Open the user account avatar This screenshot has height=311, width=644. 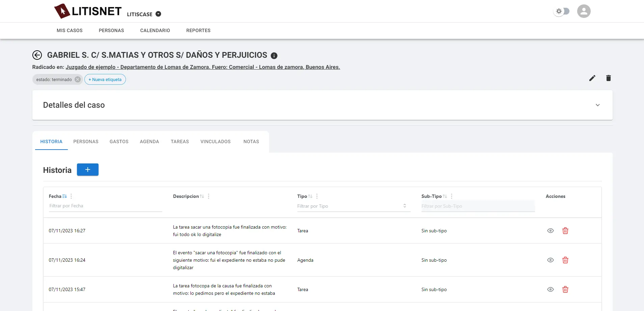tap(584, 11)
